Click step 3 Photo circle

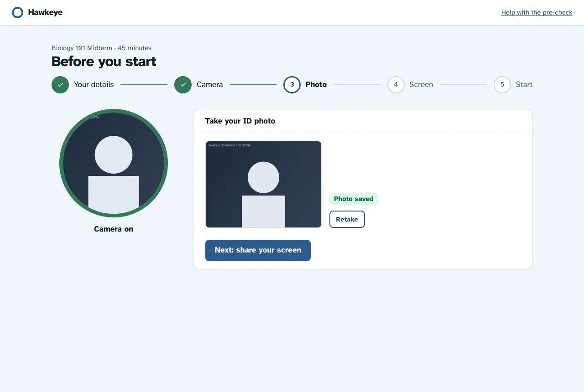[x=292, y=85]
